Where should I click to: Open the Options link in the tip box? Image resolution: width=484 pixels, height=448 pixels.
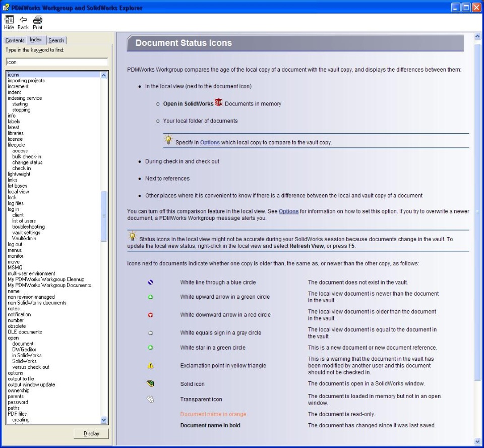210,142
